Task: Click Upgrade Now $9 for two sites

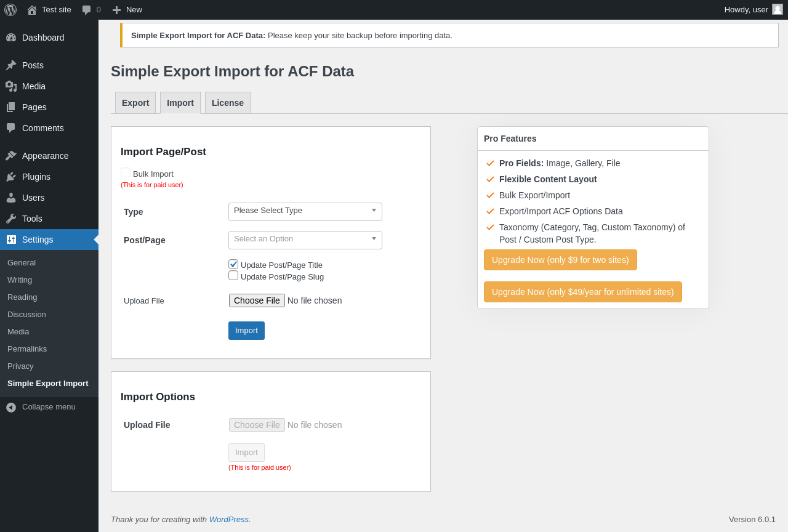Action: coord(560,260)
